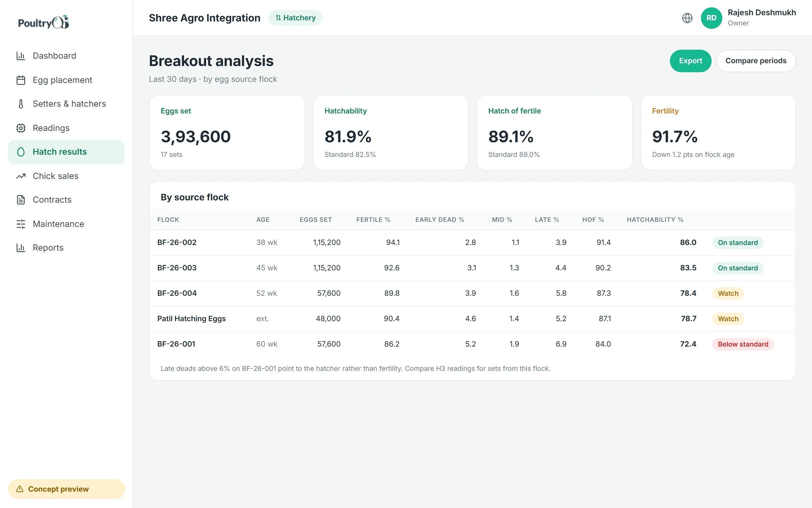Sort by the EARLY DEAD % column header
This screenshot has height=508, width=812.
coord(440,220)
